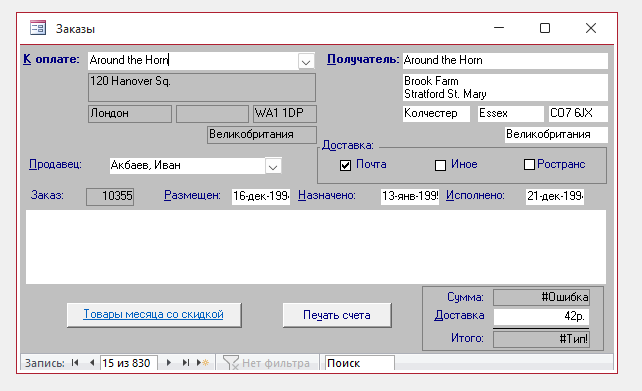Click the Brook Farm address field
The width and height of the screenshot is (642, 391).
pyautogui.click(x=505, y=87)
